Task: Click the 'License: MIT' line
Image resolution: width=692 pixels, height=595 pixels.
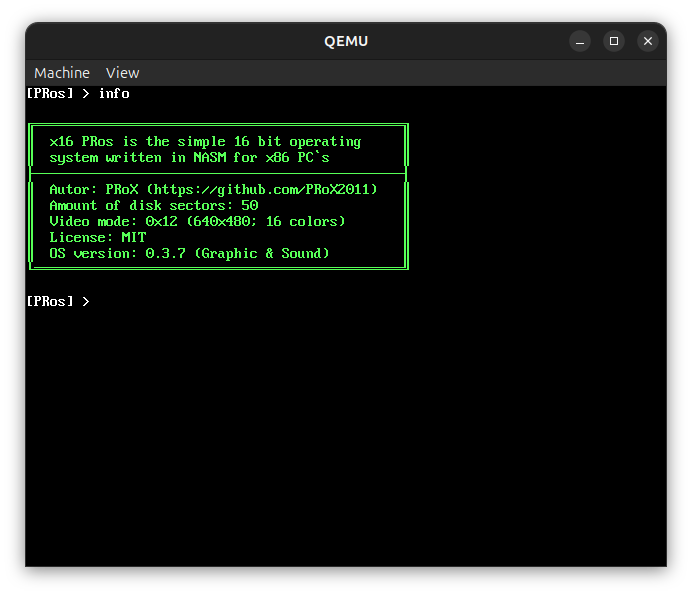Action: click(98, 237)
